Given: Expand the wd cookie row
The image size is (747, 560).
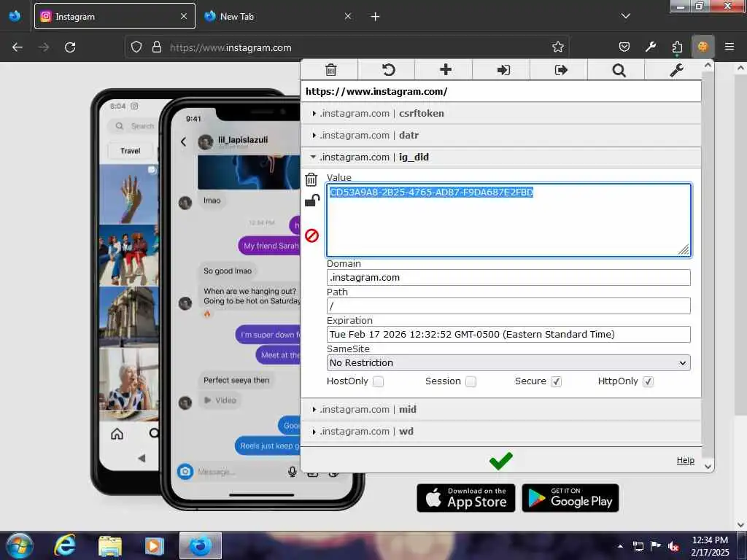Looking at the screenshot, I should (x=500, y=432).
